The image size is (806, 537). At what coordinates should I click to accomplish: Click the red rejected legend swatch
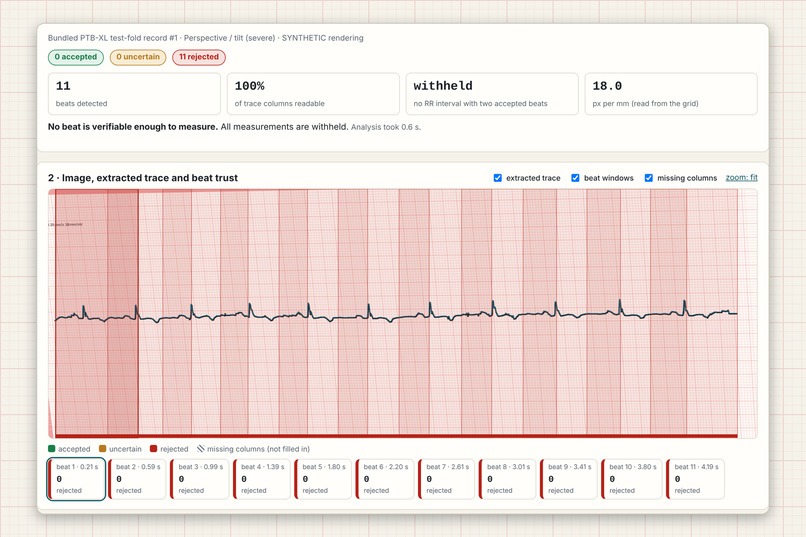153,449
